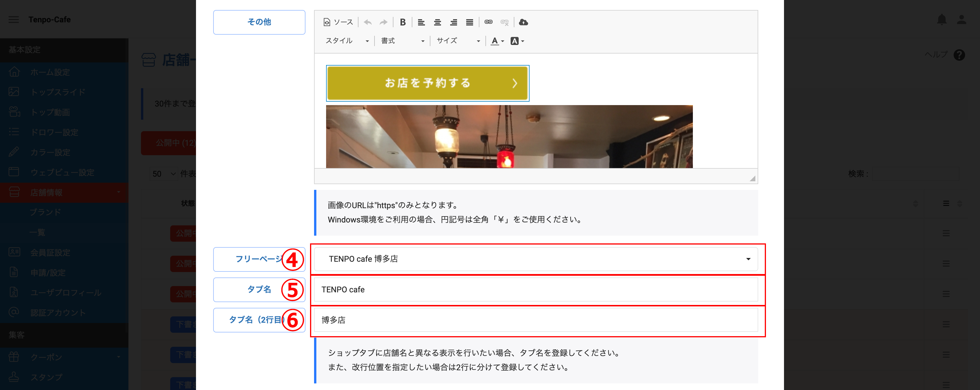Click the トップ動画 camera icon
This screenshot has height=390, width=980.
(x=14, y=112)
